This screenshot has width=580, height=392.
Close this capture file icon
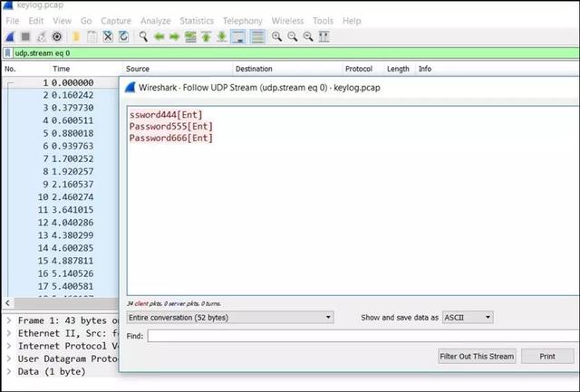click(108, 36)
